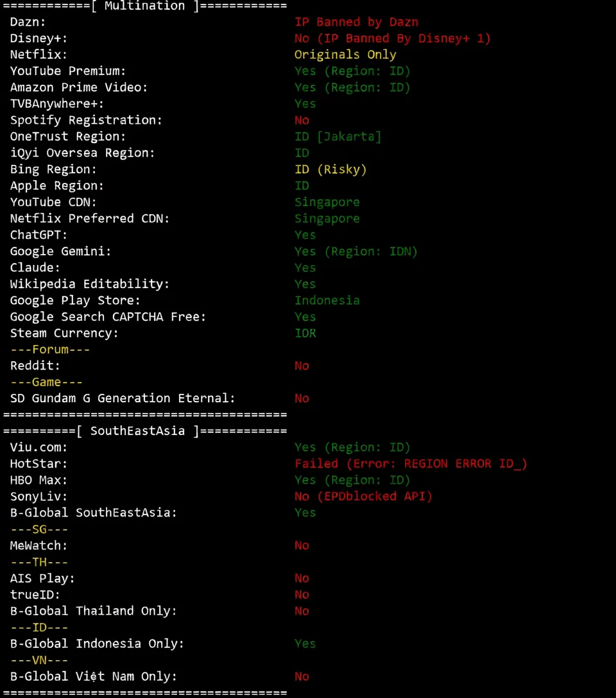
Task: Select the Google Gemini region text
Action: 356,251
